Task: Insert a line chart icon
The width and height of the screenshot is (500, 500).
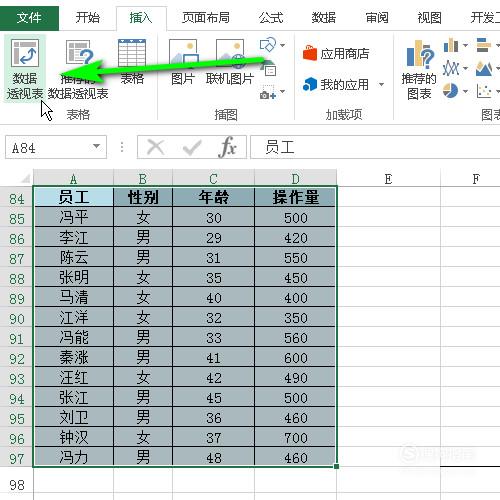Action: (451, 68)
